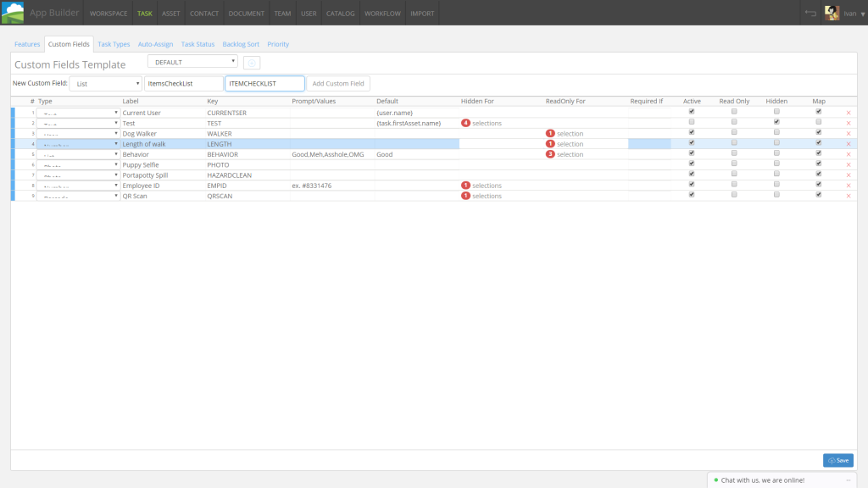Click the Add Custom Field button

(338, 84)
